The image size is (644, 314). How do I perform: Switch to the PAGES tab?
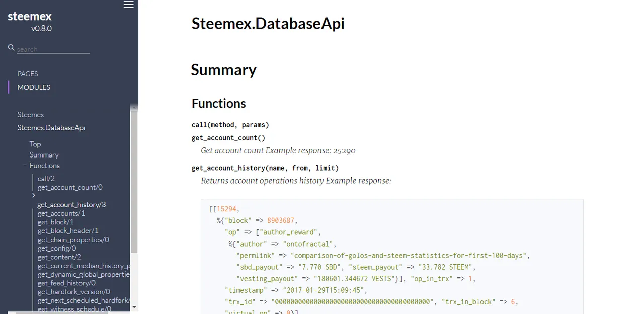click(x=28, y=74)
